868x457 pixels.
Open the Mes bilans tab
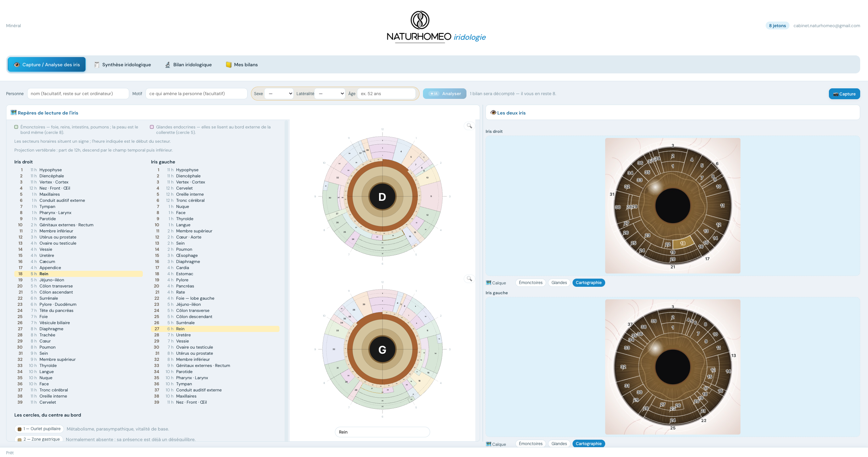coord(242,65)
